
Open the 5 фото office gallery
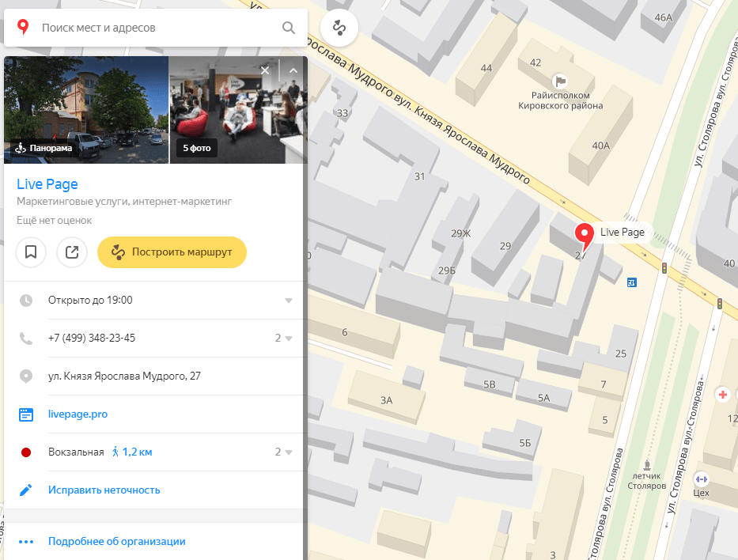[238, 110]
